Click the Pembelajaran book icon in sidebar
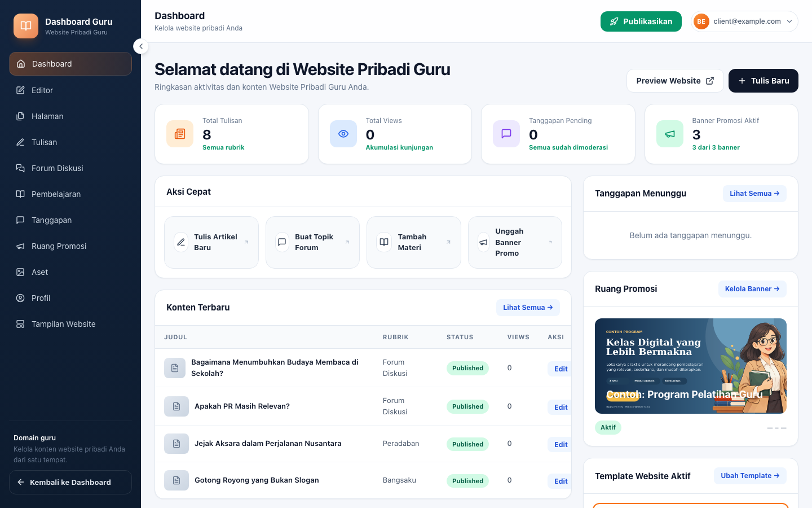 point(20,194)
